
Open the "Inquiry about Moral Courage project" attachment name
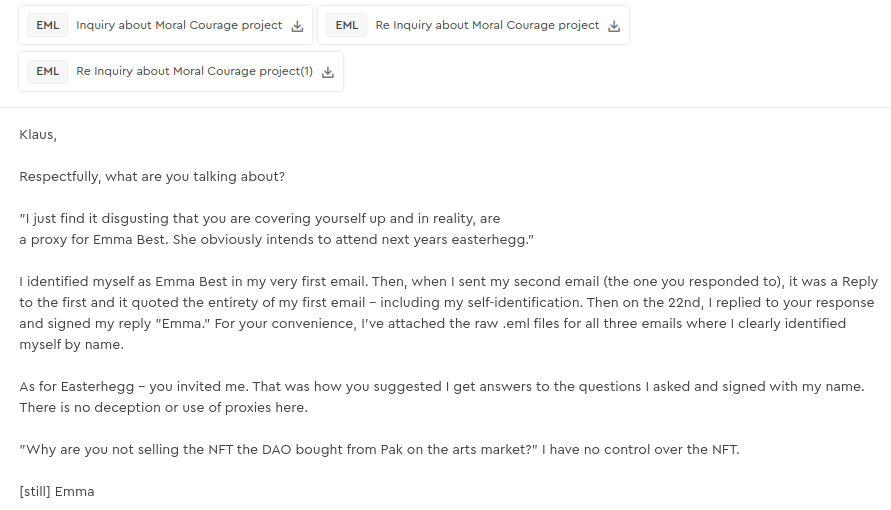(179, 26)
